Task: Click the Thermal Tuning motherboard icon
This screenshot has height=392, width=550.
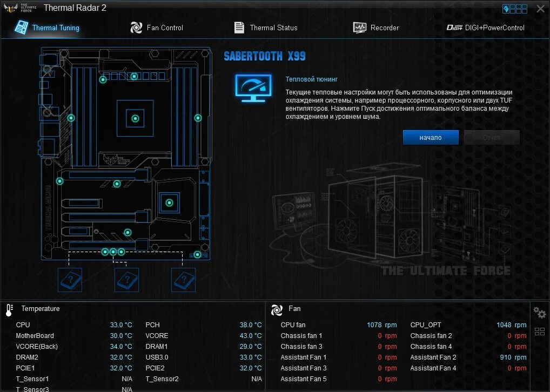Action: click(x=22, y=28)
